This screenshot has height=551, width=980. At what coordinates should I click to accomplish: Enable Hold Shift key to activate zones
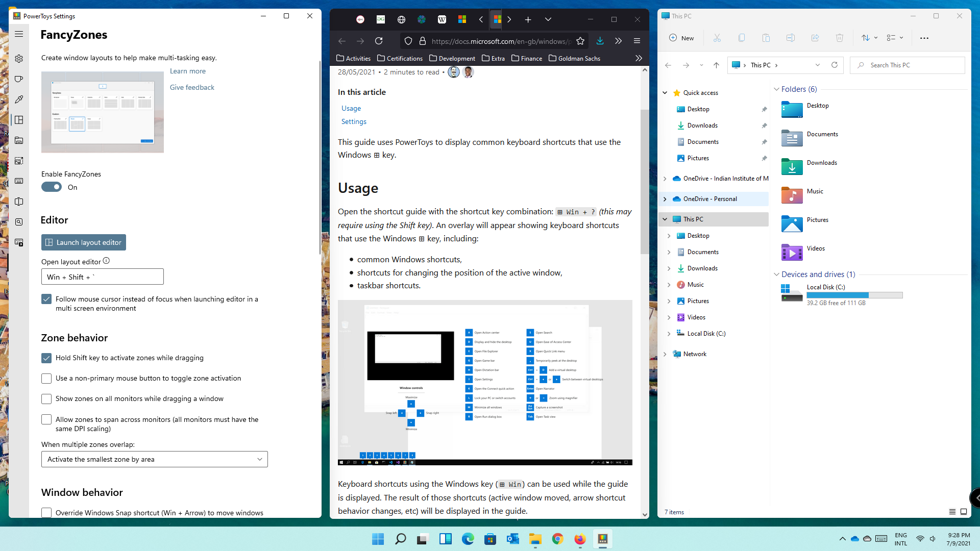tap(46, 357)
